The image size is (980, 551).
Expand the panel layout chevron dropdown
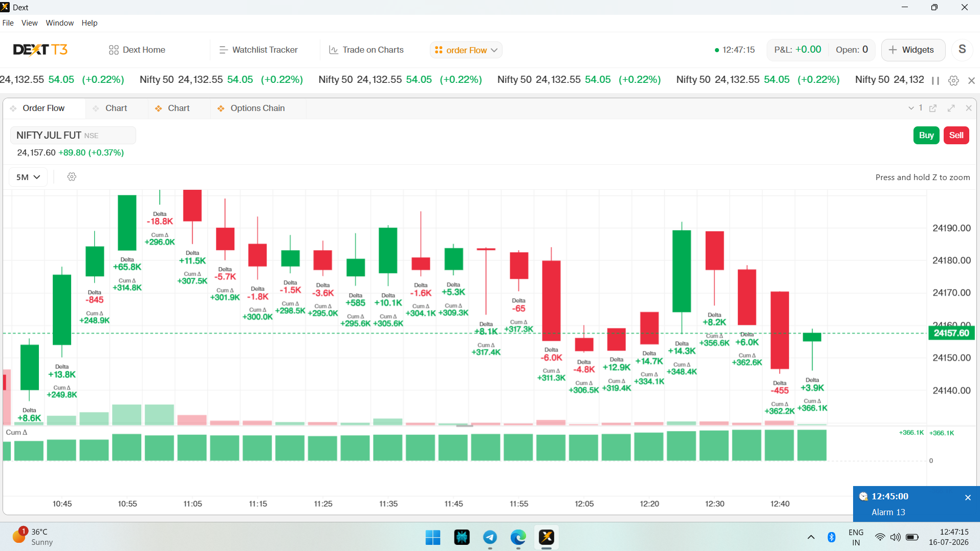(x=911, y=108)
